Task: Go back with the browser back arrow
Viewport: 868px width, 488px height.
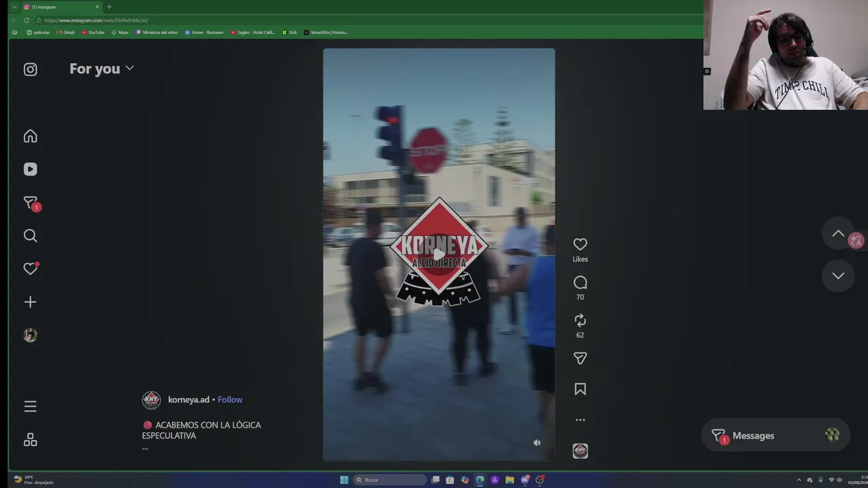Action: click(14, 20)
